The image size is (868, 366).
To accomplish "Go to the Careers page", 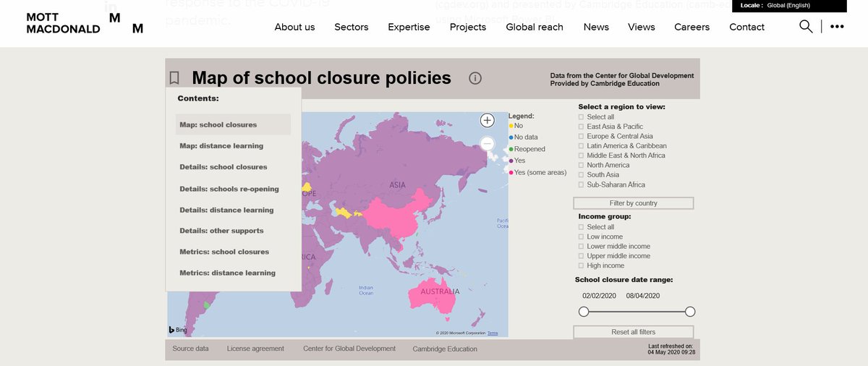I will click(692, 27).
